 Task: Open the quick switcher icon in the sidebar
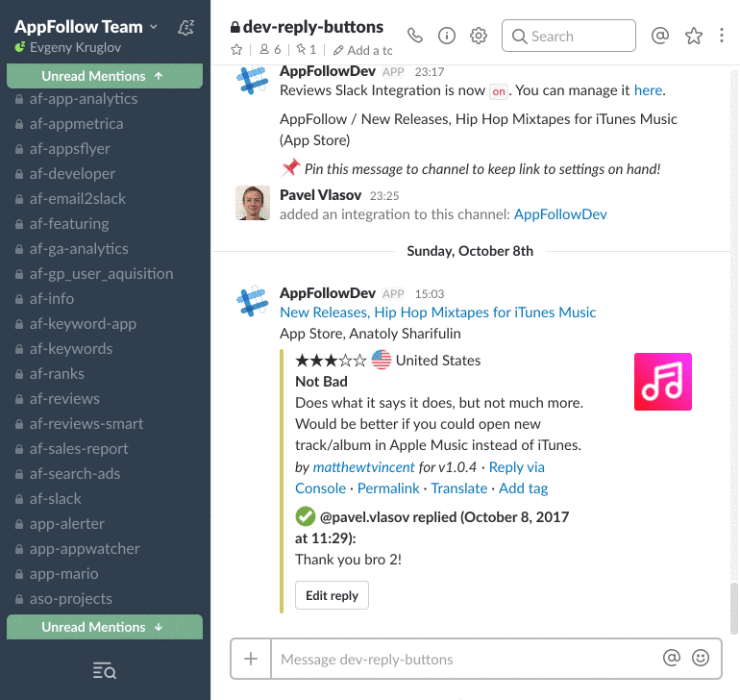[x=104, y=670]
